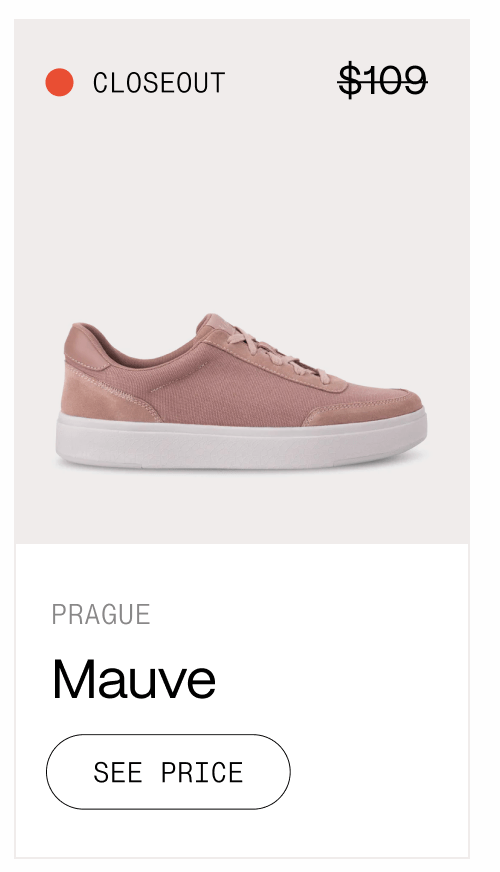Click the sneaker's leather heel tab
500x872 pixels.
click(85, 345)
